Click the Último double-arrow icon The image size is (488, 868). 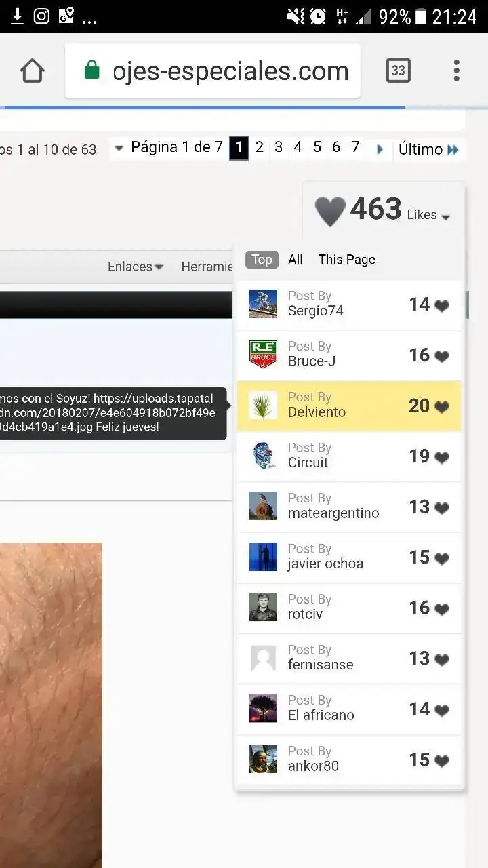(453, 149)
